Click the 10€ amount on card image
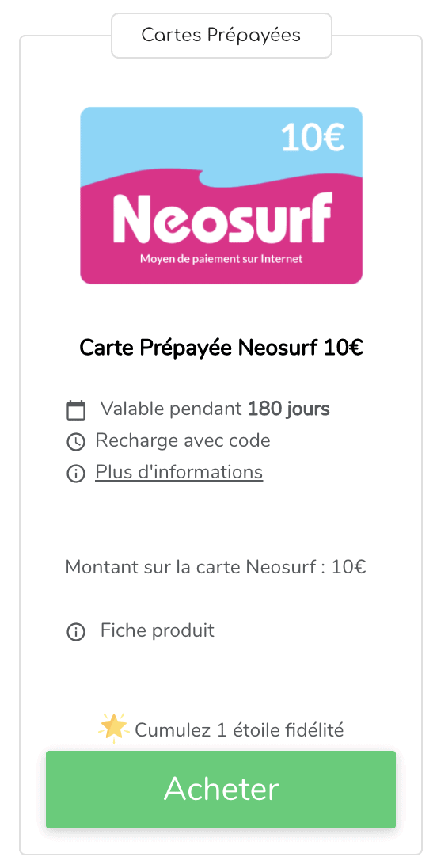The image size is (437, 868). [x=313, y=138]
